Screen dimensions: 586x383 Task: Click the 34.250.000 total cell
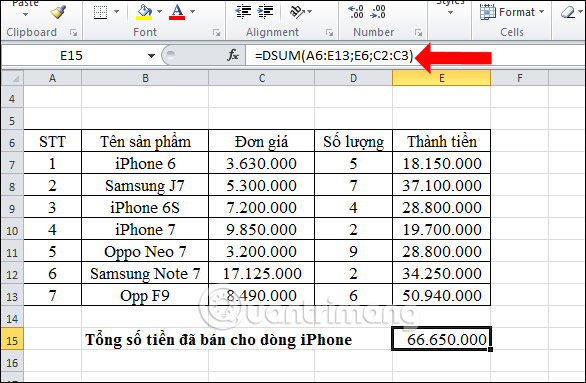coord(441,274)
